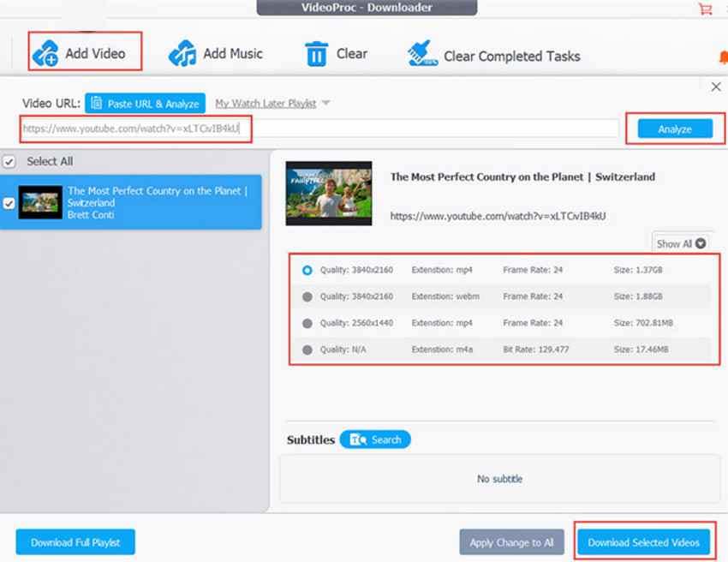Focus the Video URL input field

point(320,129)
